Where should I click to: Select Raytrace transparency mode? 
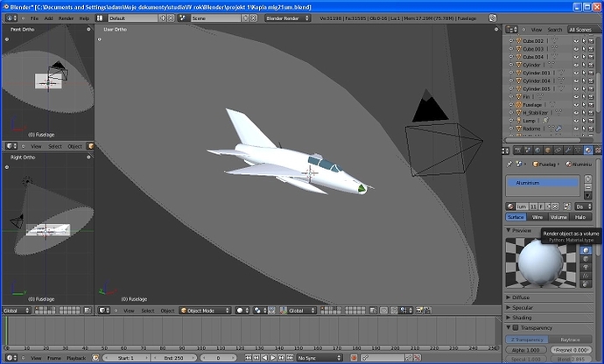tap(570, 339)
